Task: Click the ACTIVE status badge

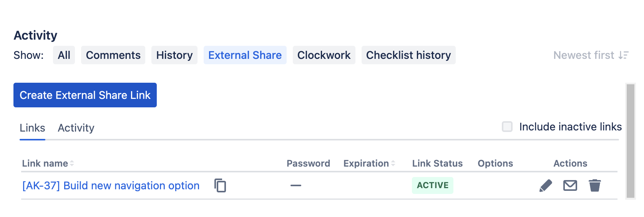Action: tap(432, 185)
